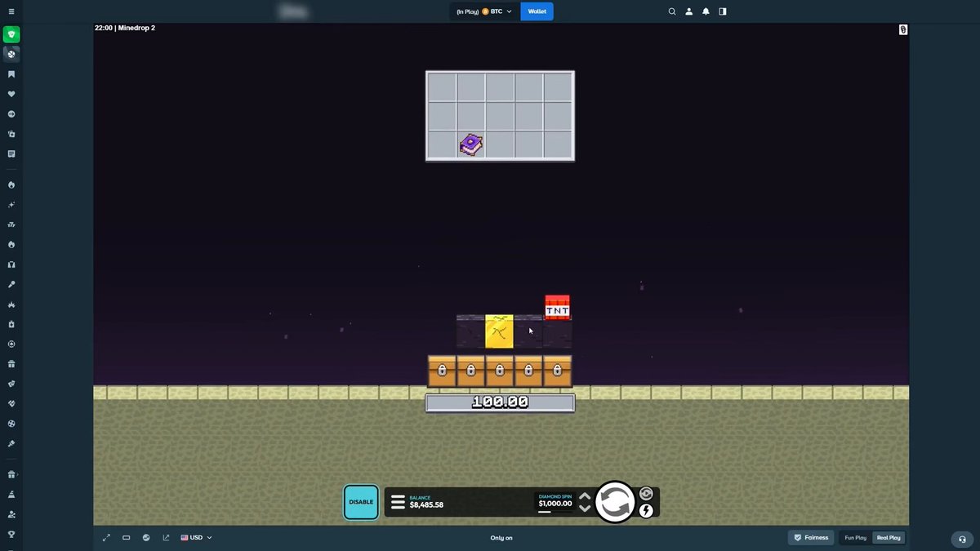
Task: Click the Diamond Spin $1,000.00 amount
Action: click(x=555, y=504)
